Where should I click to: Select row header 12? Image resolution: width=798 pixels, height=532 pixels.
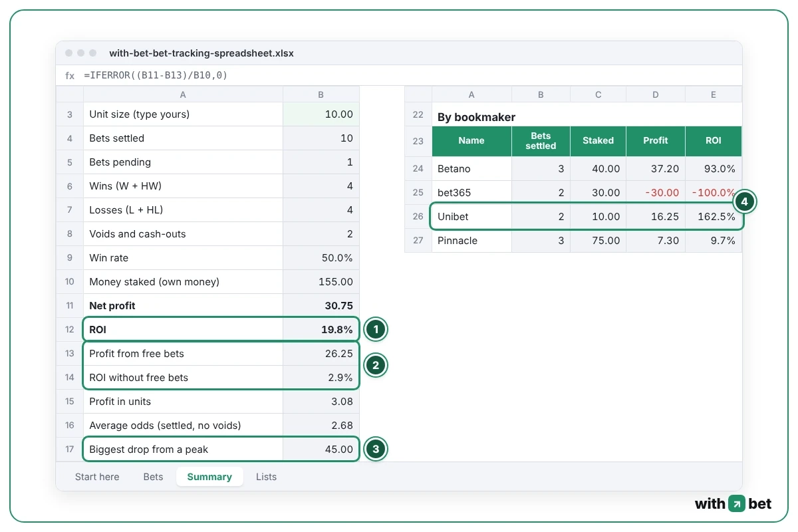[x=70, y=330]
